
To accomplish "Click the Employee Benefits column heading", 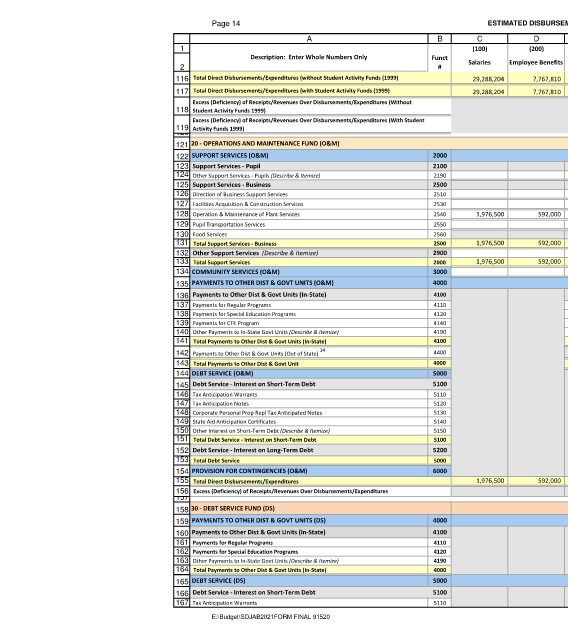I will (x=536, y=62).
